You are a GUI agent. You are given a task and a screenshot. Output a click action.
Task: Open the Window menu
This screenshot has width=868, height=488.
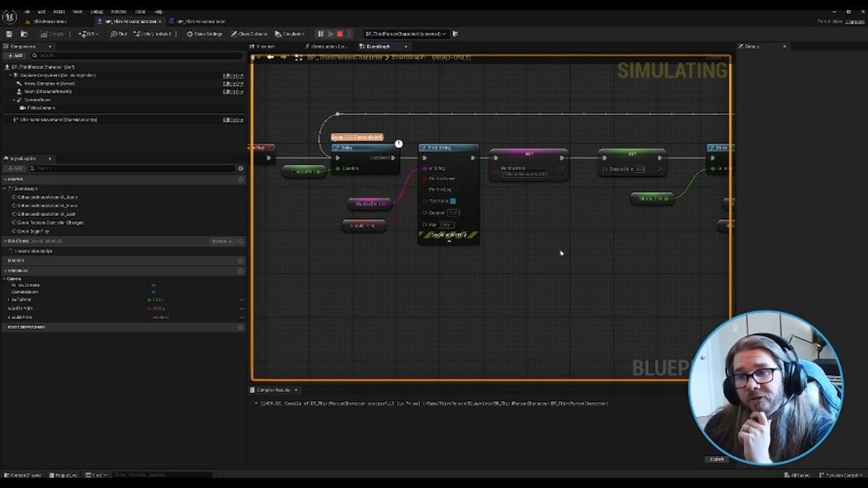click(119, 12)
